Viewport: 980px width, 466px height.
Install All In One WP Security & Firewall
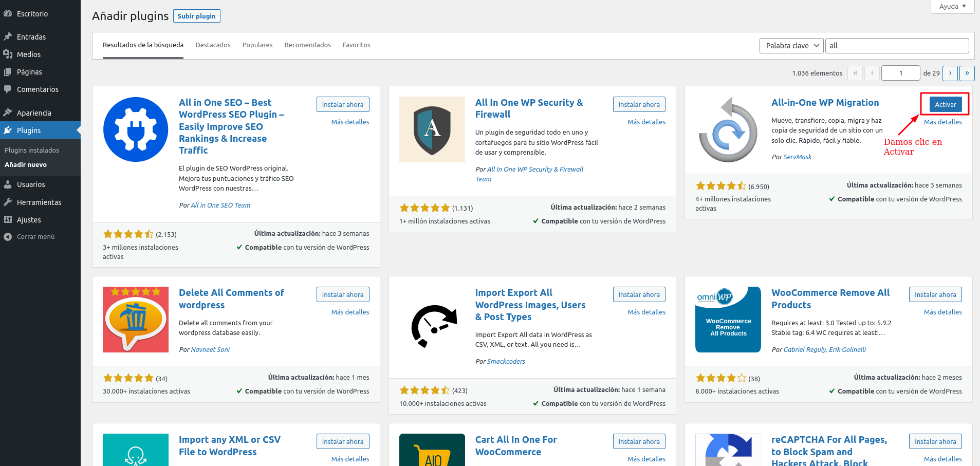coord(639,104)
